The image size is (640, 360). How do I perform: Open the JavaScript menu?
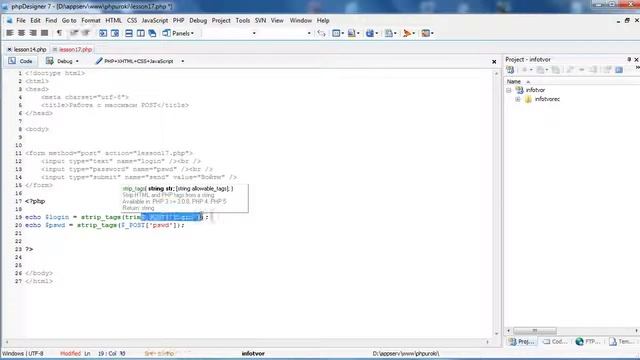[155, 20]
